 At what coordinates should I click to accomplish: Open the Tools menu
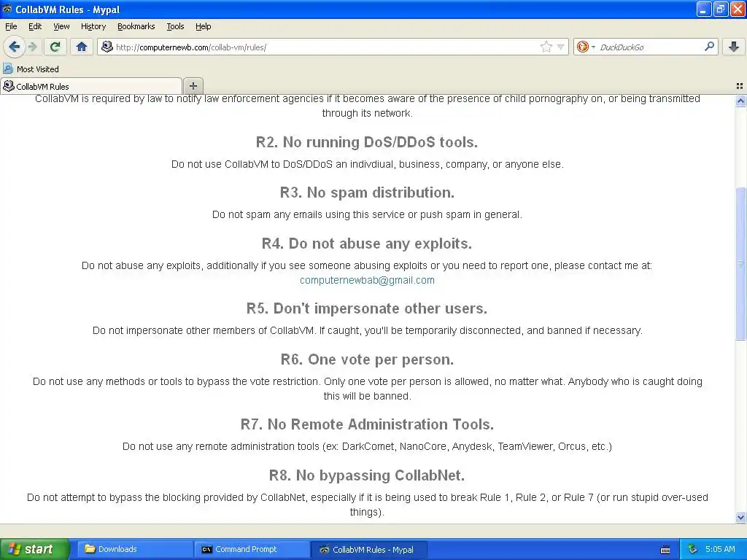(x=175, y=27)
